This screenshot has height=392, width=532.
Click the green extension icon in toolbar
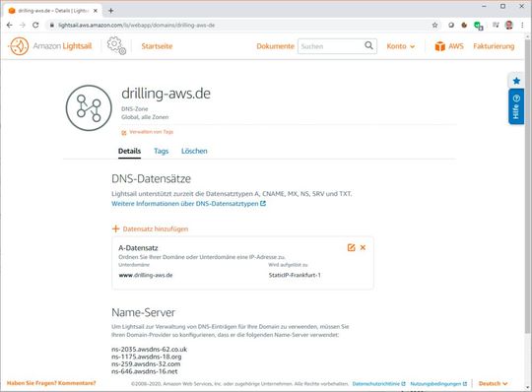(479, 26)
